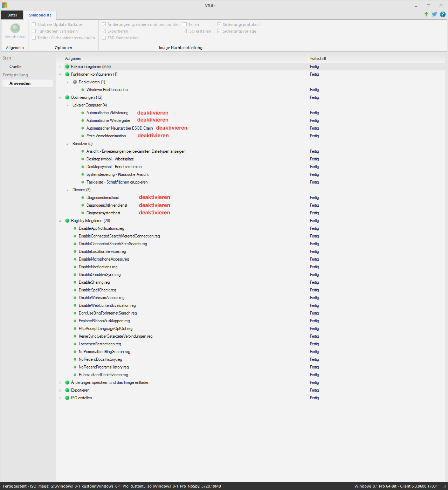Collapse the Funktionen konfigurieren (1) node
The image size is (448, 490).
click(60, 74)
